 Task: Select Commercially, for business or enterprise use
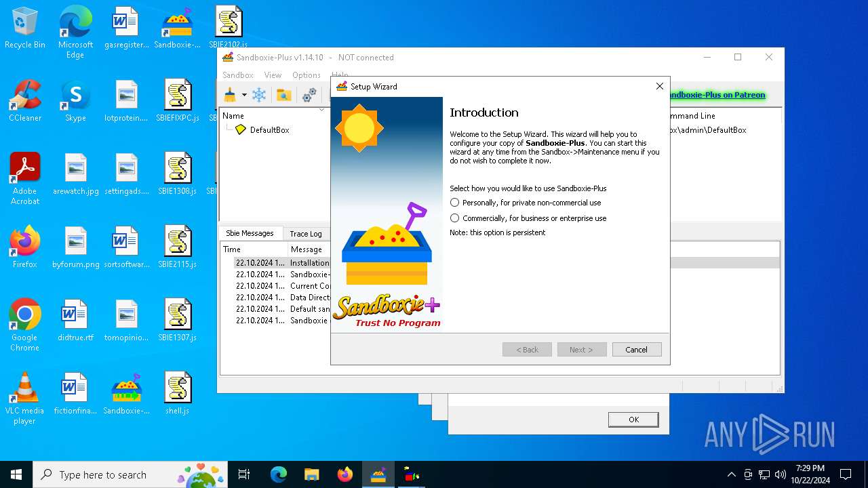click(528, 218)
